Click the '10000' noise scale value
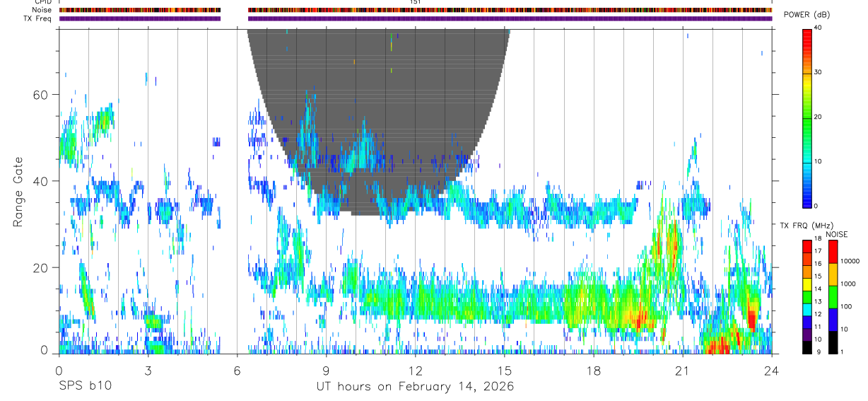This screenshot has width=868, height=401. tap(849, 262)
